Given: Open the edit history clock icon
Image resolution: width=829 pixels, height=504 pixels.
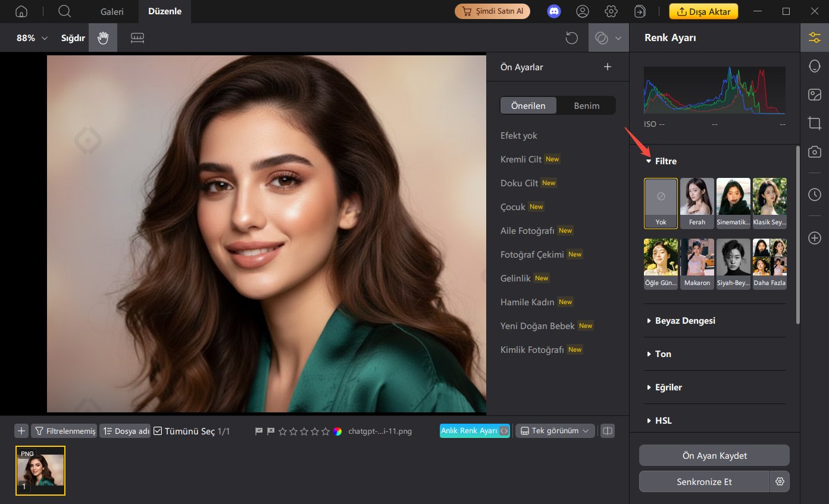Looking at the screenshot, I should click(814, 194).
